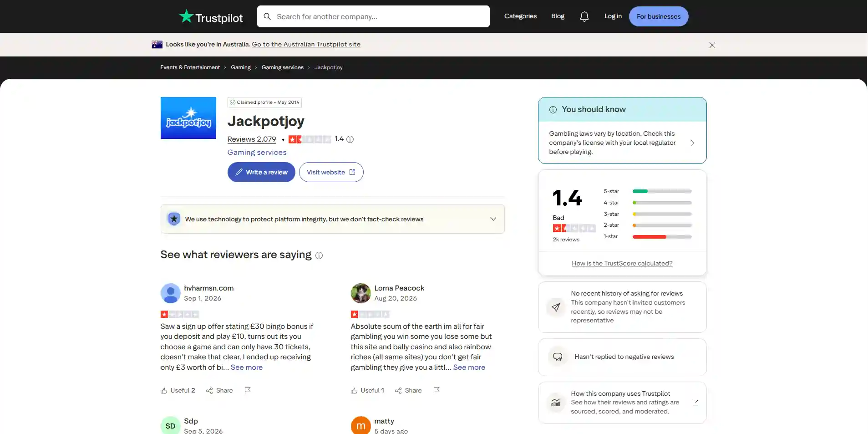Open Gaming services breadcrumb

point(282,67)
